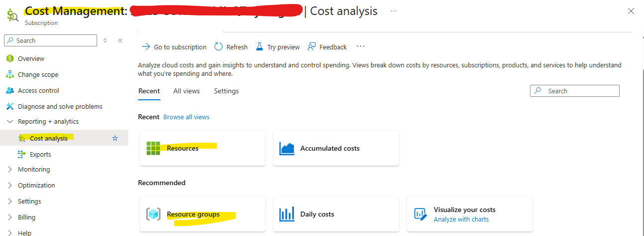Open Resource groups view card
The width and height of the screenshot is (644, 236).
point(203,214)
